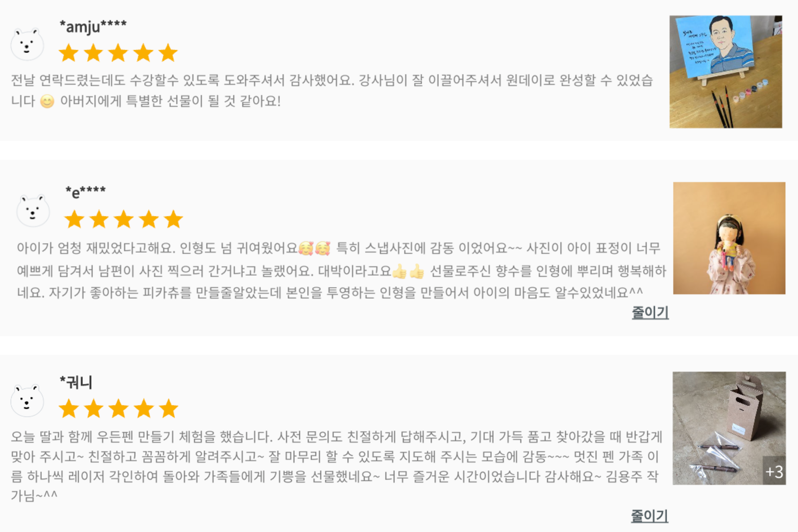Open the *amju**** reviewer name
Screen dimensions: 798x532
click(93, 26)
